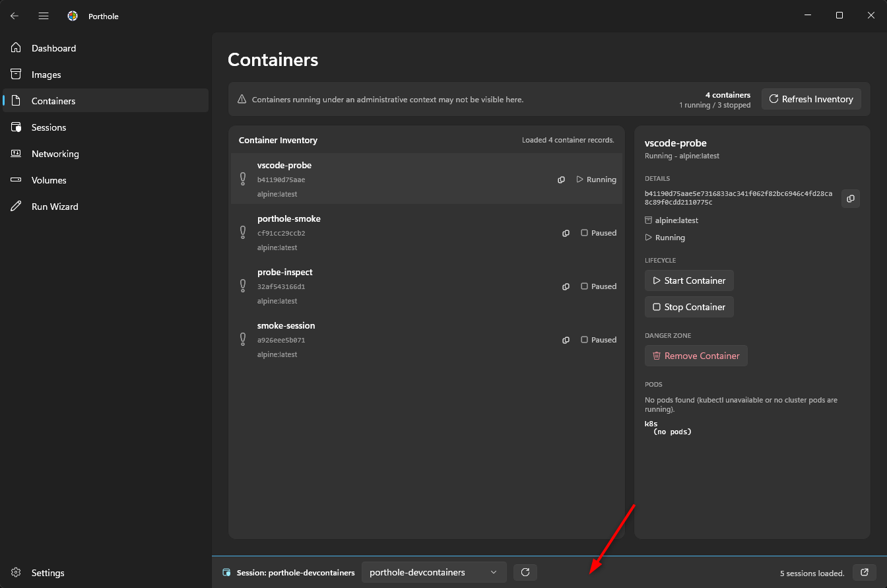The height and width of the screenshot is (588, 887).
Task: Open the porthole-devcontainers session dropdown
Action: pyautogui.click(x=434, y=572)
